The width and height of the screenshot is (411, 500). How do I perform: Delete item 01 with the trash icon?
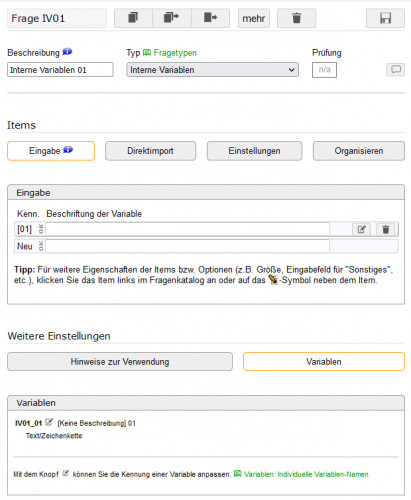pos(386,229)
